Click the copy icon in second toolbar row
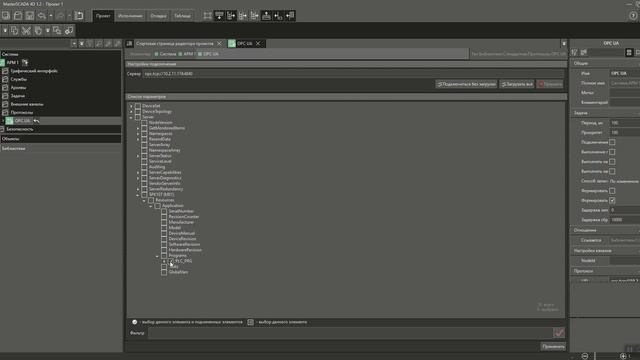The image size is (640, 360). coord(15,31)
